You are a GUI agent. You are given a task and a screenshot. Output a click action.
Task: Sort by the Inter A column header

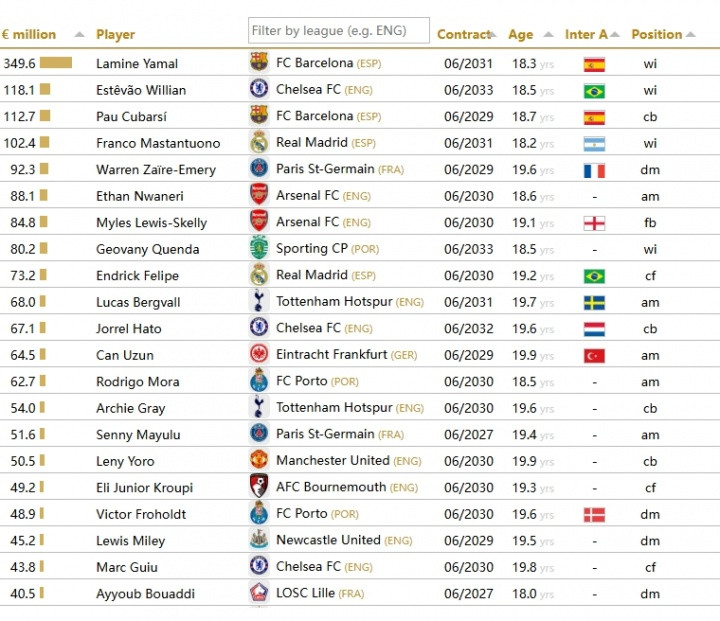pyautogui.click(x=586, y=35)
